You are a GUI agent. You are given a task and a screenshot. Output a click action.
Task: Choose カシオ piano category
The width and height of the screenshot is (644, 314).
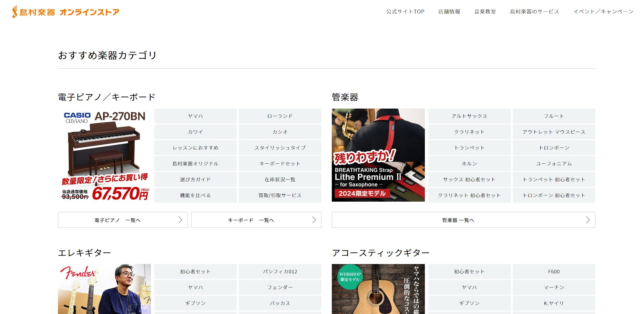[x=280, y=132]
